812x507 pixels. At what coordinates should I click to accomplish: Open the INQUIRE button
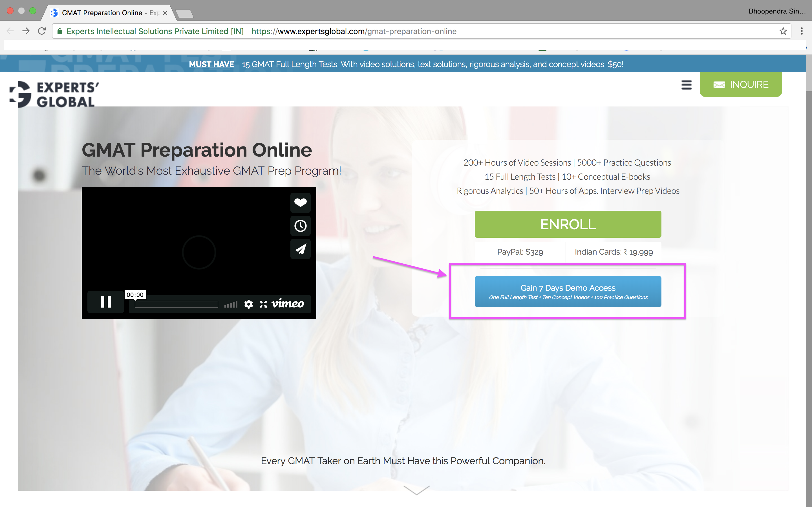[x=741, y=84]
